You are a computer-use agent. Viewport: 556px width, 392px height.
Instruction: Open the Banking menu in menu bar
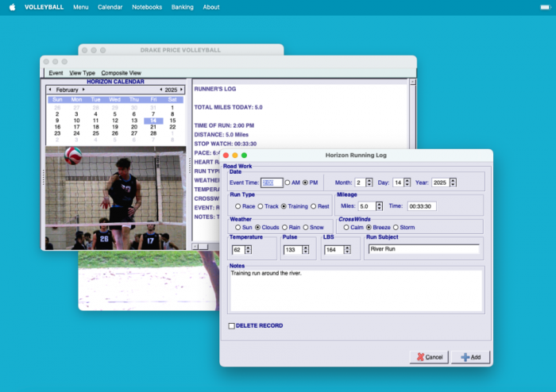pos(182,7)
